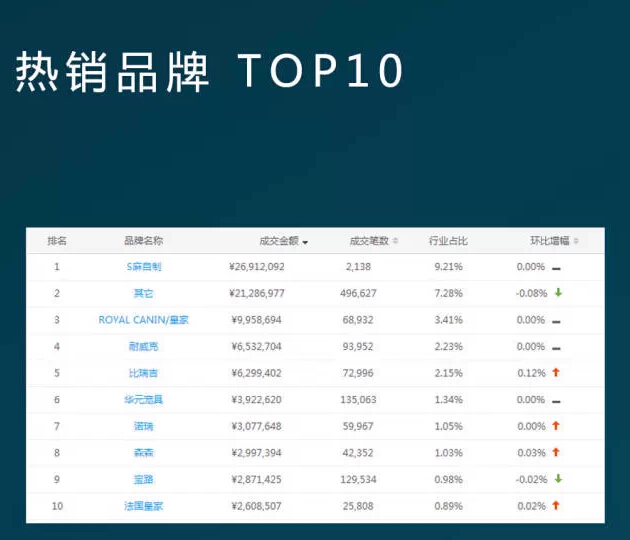Click the industry share 3.41%
This screenshot has width=630, height=540.
tap(448, 320)
